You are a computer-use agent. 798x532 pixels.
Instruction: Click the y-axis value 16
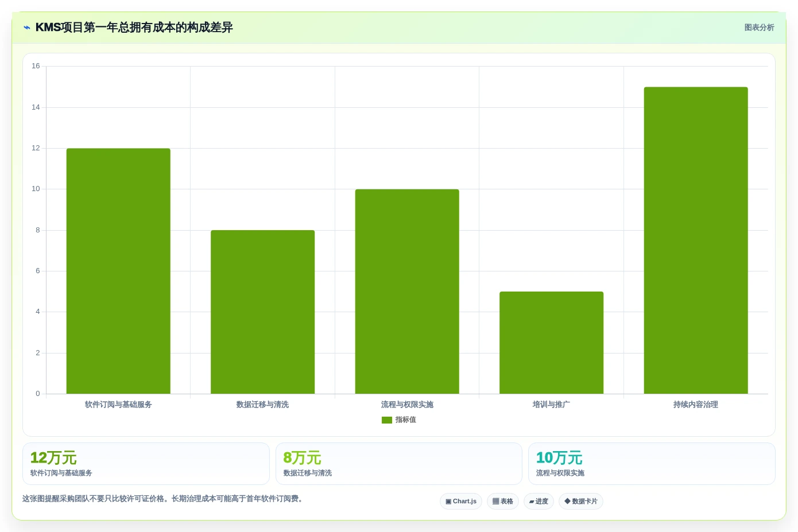point(36,66)
